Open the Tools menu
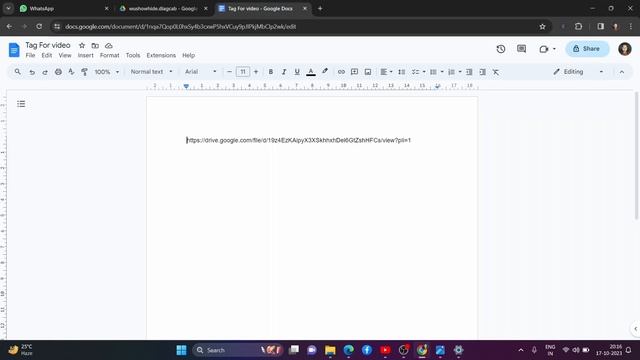Image resolution: width=640 pixels, height=360 pixels. 133,55
